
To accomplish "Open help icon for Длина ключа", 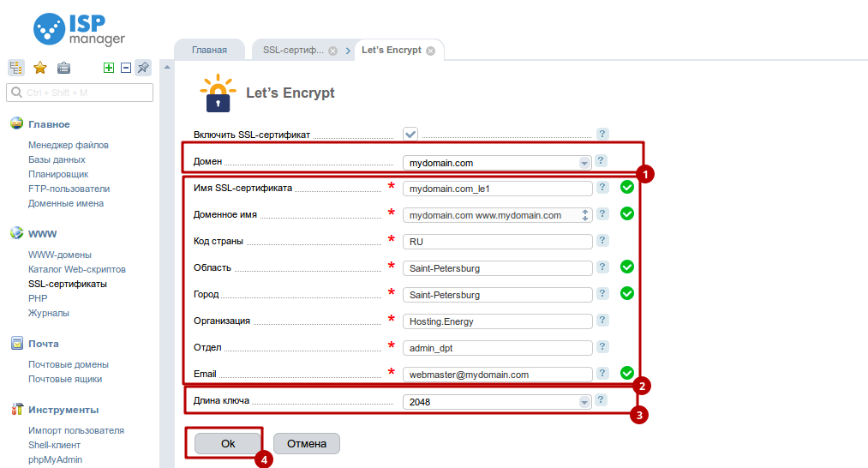I will 601,400.
